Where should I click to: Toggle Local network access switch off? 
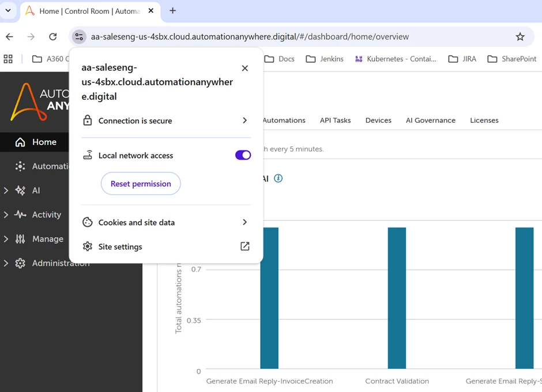(243, 155)
